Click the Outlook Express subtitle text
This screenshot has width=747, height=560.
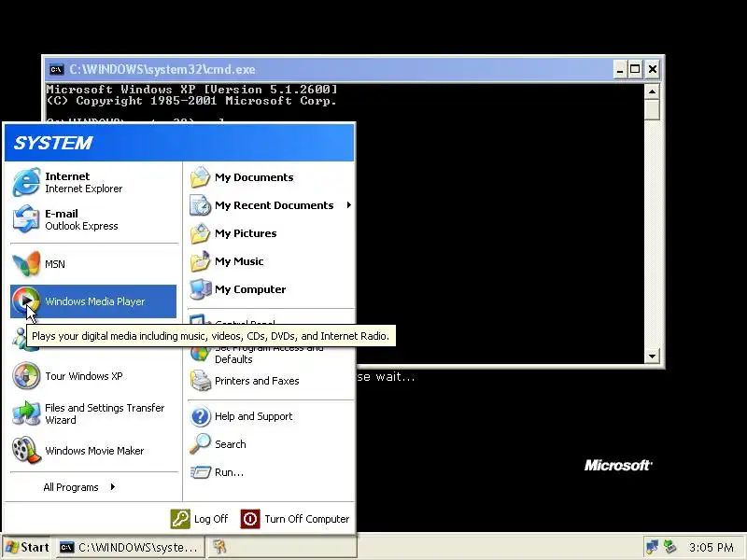tap(81, 226)
